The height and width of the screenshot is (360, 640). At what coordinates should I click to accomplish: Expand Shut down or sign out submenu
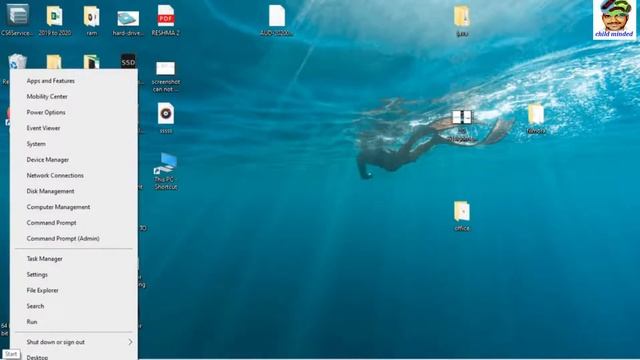pos(74,342)
